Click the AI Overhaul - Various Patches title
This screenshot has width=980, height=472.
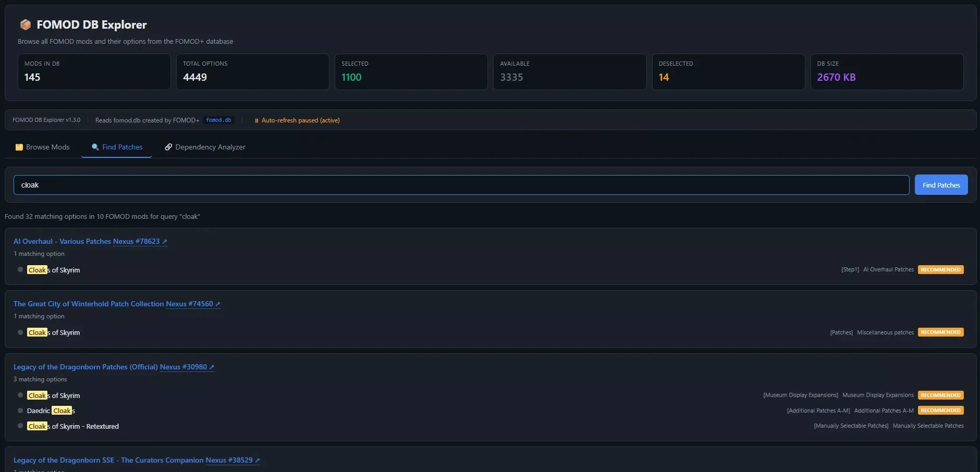62,241
